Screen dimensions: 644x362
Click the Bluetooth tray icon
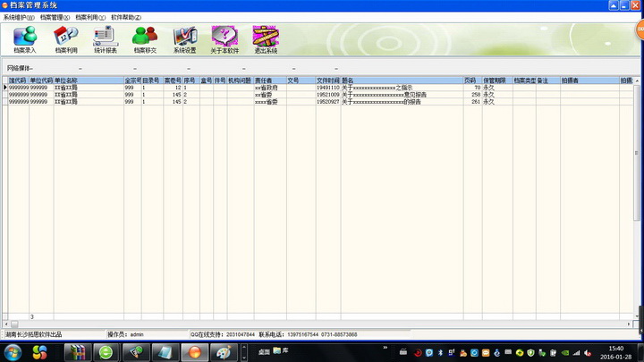(x=440, y=353)
